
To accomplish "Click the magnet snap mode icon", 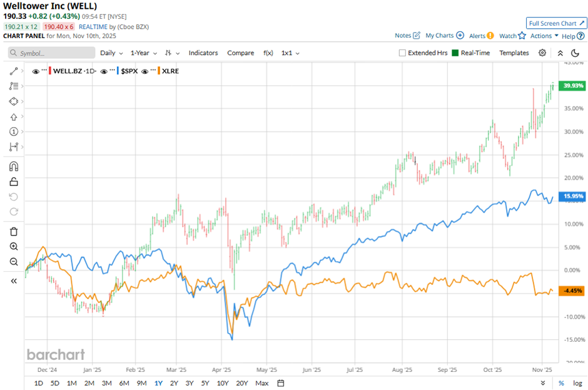I will (14, 167).
